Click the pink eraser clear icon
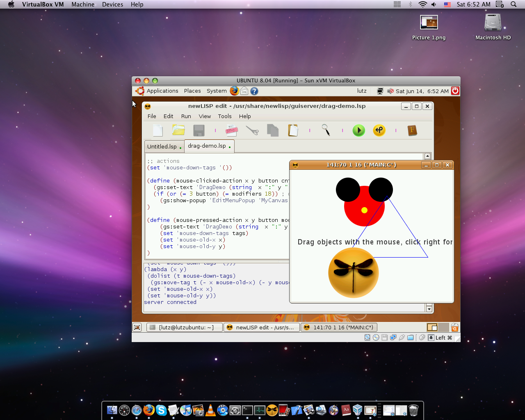 232,130
